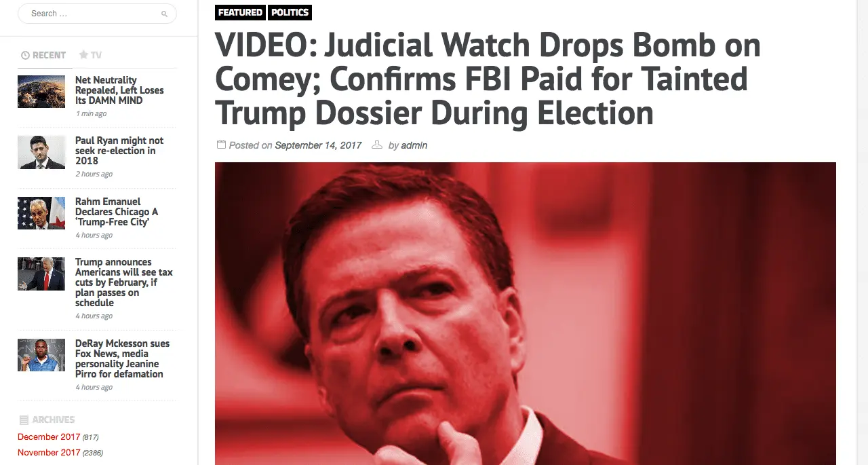
Task: Open Trump tax cuts announcement article
Action: coord(124,282)
